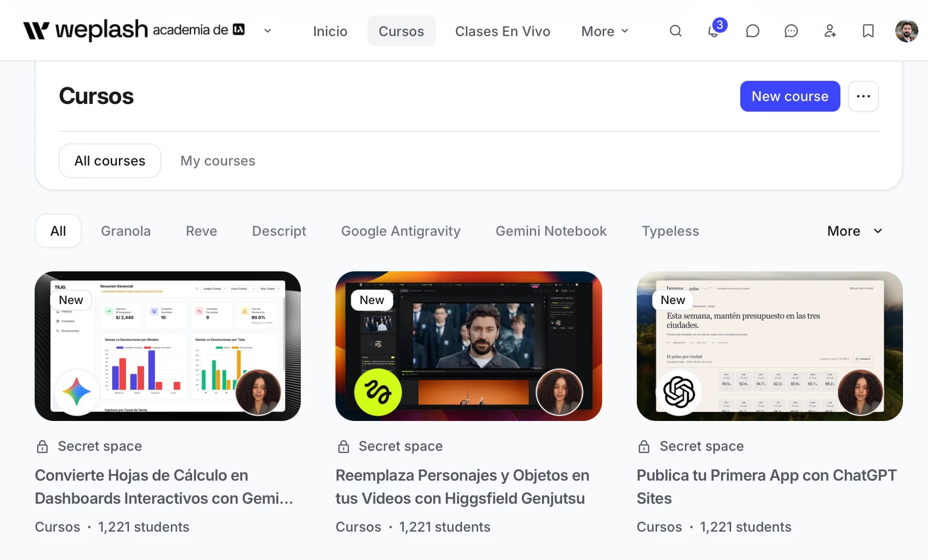Open the direct messages speech bubble icon
928x560 pixels.
(752, 31)
